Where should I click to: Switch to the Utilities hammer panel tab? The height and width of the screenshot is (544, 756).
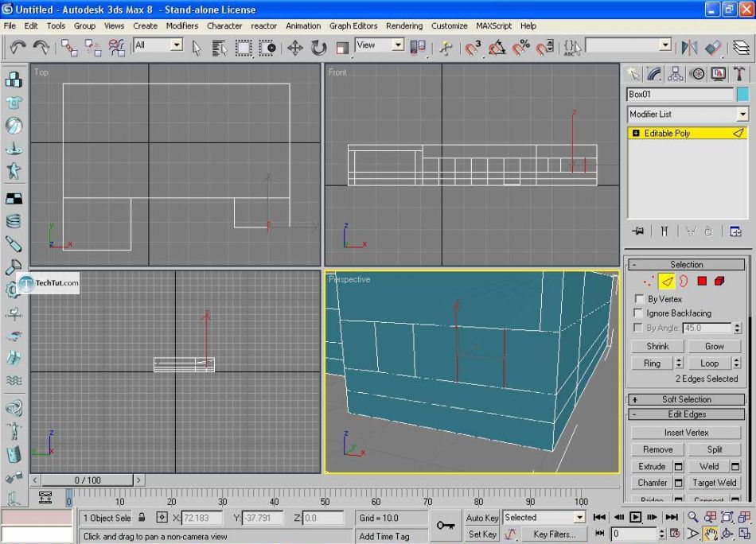pyautogui.click(x=738, y=74)
